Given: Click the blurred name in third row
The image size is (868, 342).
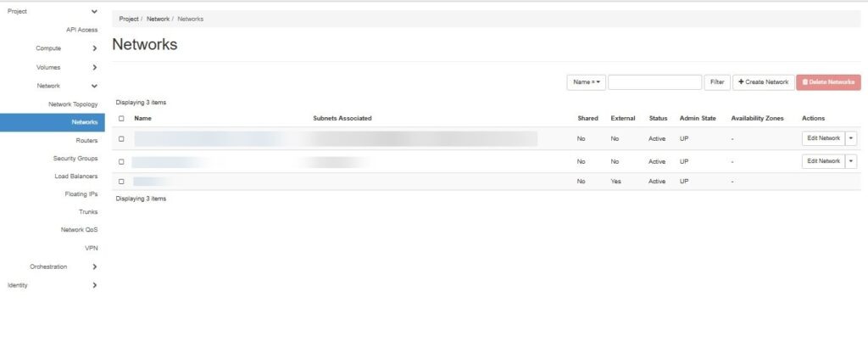Looking at the screenshot, I should coord(151,182).
